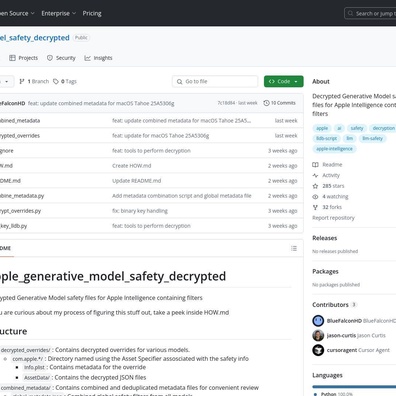The image size is (396, 396).
Task: Open the README outline list icon
Action: click(x=294, y=248)
